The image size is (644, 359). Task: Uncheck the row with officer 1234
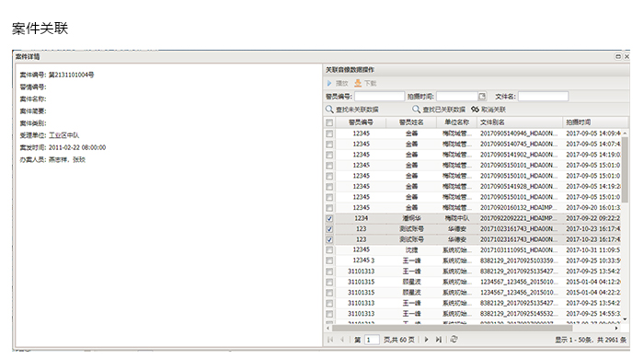click(x=329, y=218)
